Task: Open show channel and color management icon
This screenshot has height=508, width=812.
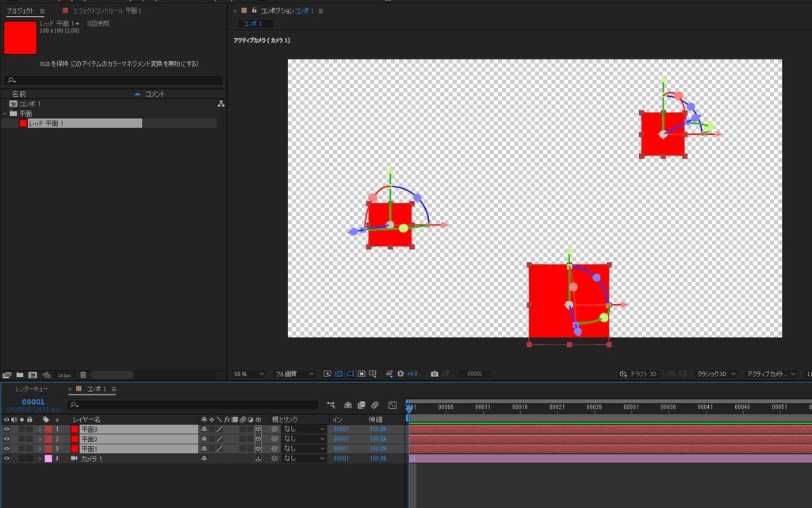Action: pyautogui.click(x=389, y=374)
